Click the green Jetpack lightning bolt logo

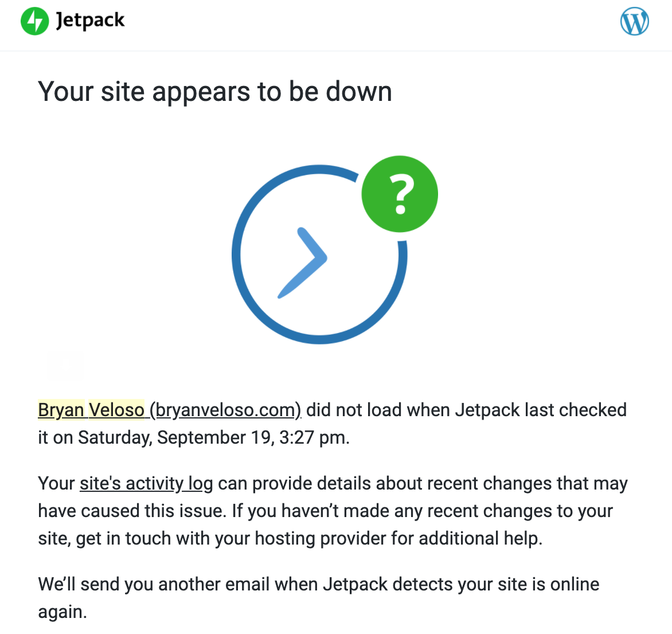pos(35,21)
